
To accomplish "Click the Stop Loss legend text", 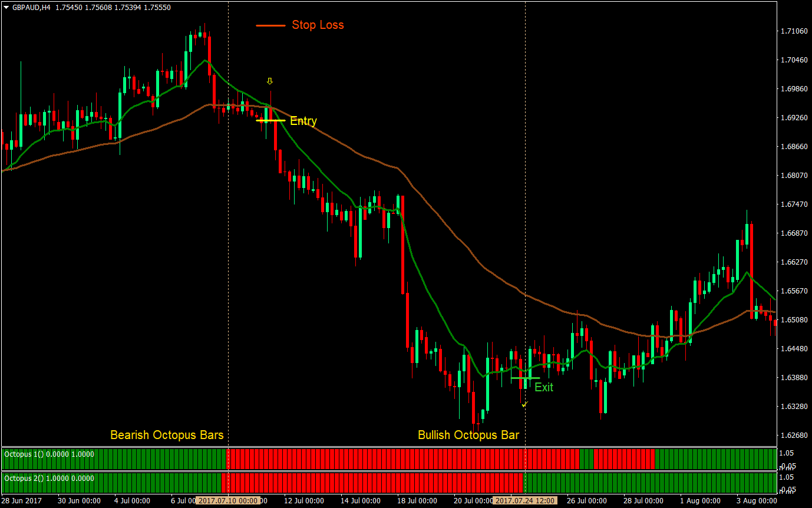I will (318, 25).
